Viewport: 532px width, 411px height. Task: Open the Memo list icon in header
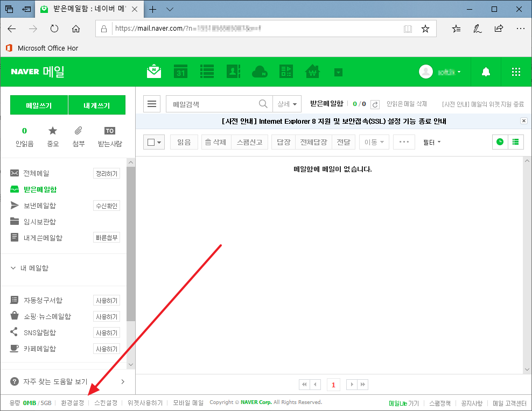[x=207, y=72]
